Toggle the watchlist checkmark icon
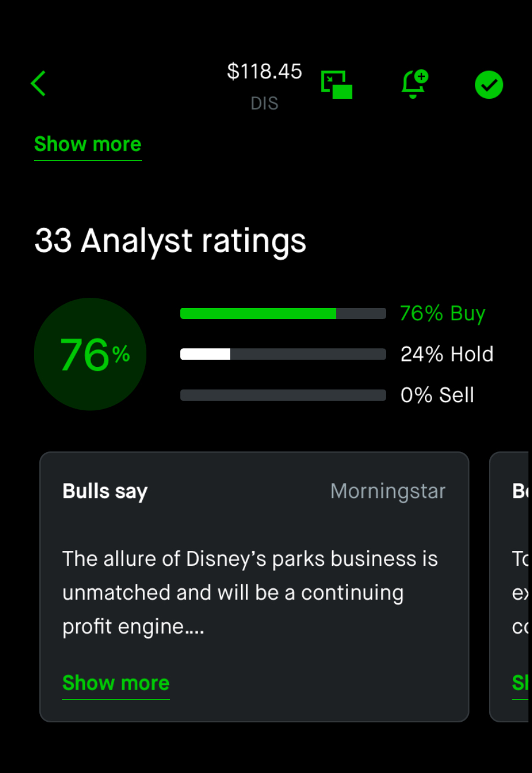Image resolution: width=532 pixels, height=773 pixels. pyautogui.click(x=489, y=85)
